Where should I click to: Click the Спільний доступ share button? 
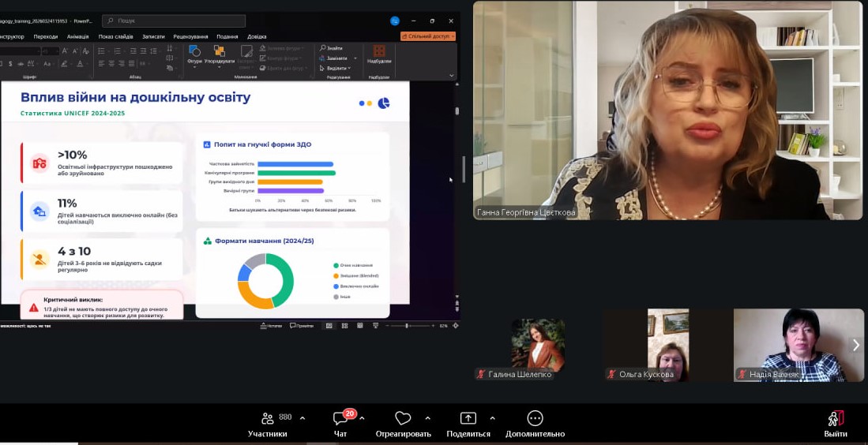coord(427,36)
